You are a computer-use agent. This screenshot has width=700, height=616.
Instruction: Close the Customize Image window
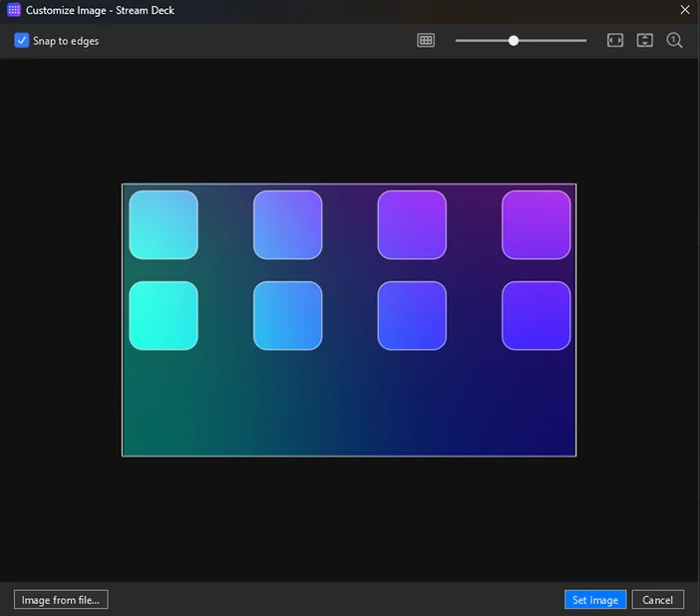[685, 10]
